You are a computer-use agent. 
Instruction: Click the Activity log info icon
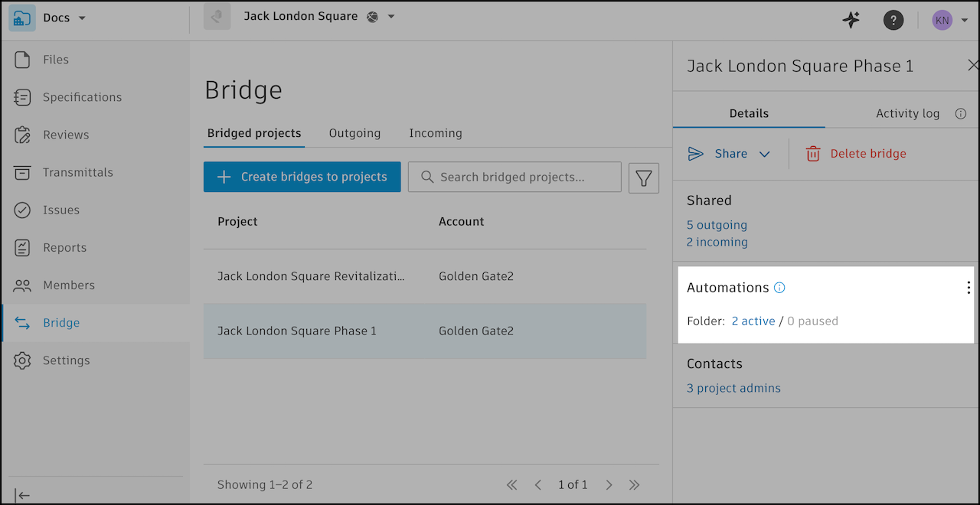961,113
